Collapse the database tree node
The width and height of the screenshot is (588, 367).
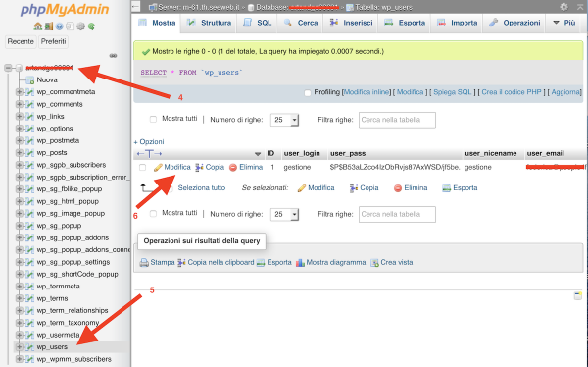8,68
